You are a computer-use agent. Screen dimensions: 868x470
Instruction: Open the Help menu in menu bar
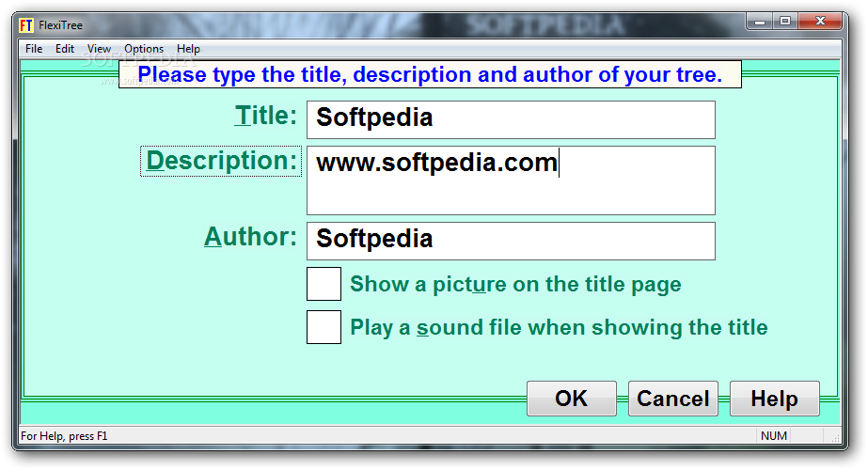tap(188, 49)
